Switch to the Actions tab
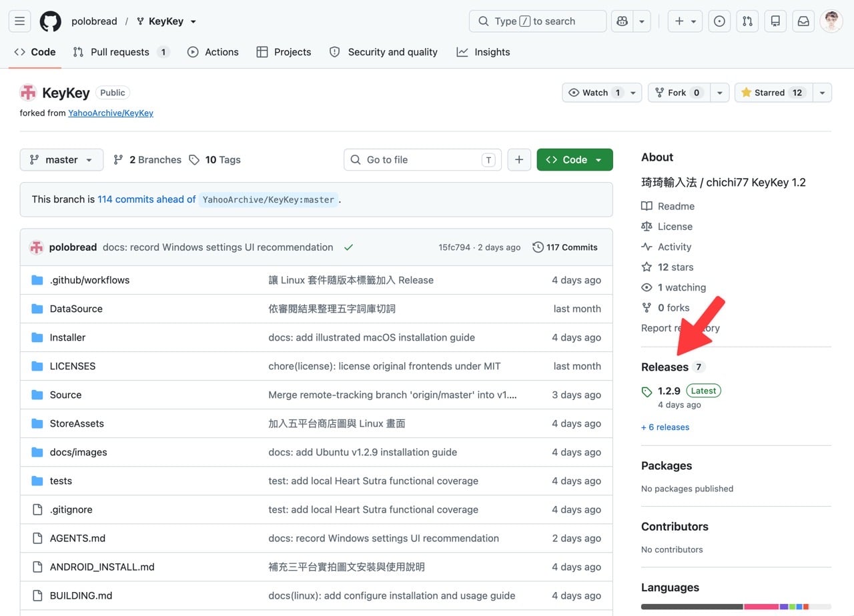Viewport: 854px width, 616px height. pyautogui.click(x=213, y=52)
